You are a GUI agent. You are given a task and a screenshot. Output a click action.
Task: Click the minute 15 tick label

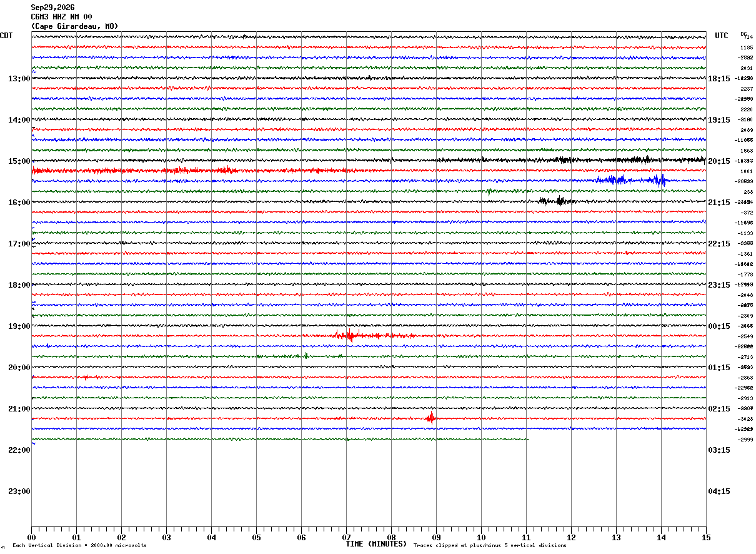point(706,538)
